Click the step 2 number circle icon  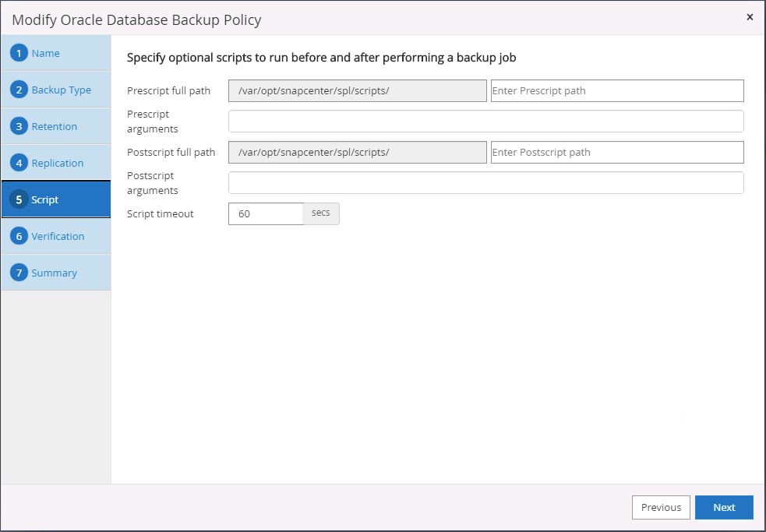click(x=19, y=90)
